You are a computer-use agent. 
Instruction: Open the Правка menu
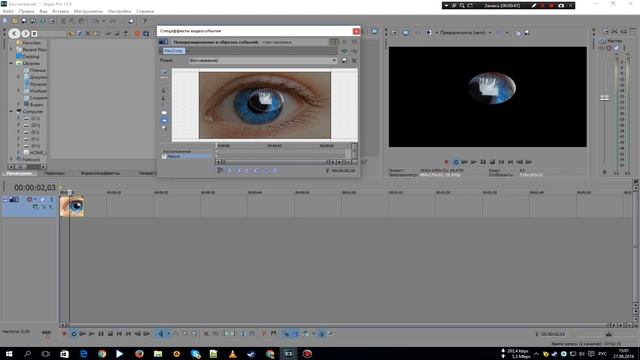(27, 11)
